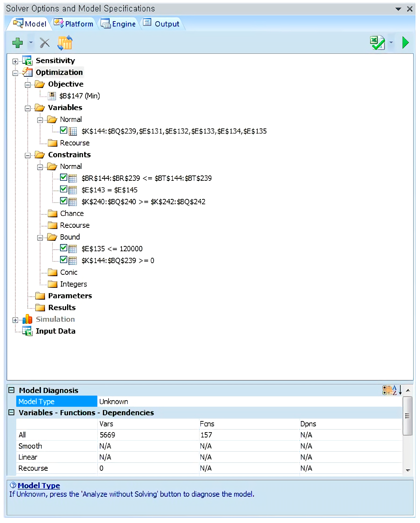Disable the $K$144:$BQ$239 >= 0 bound
Screen dimensions: 420x523
click(x=64, y=260)
